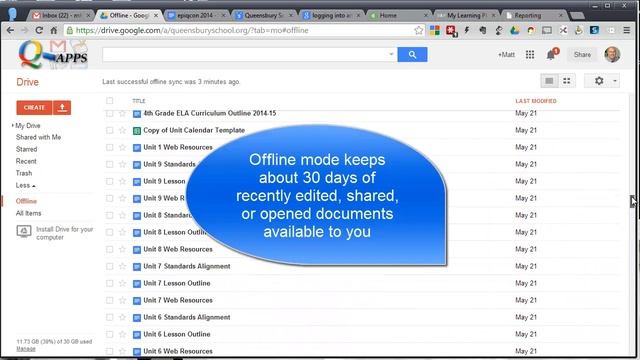Switch to the Home browser tab
Viewport: 640px width, 360px height.
click(x=398, y=16)
